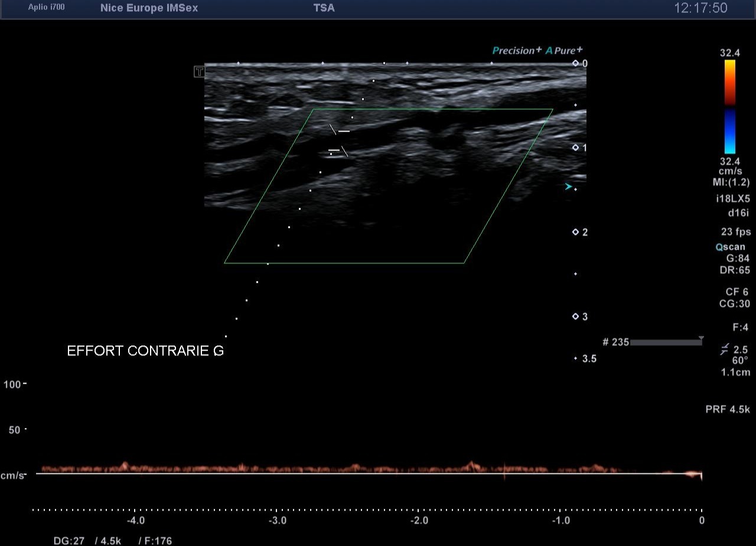This screenshot has width=756, height=546.
Task: Click the cine frame position triangle marker
Action: coord(701,338)
